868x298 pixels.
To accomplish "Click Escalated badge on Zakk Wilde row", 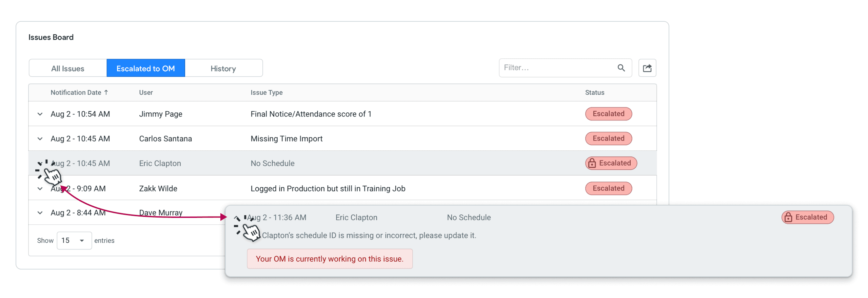I will 608,188.
